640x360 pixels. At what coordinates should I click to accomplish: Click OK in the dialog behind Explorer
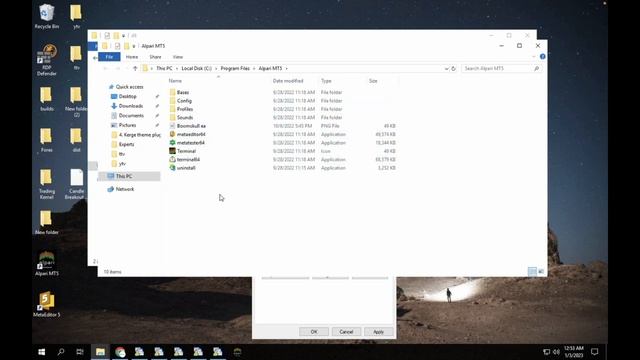pos(314,332)
